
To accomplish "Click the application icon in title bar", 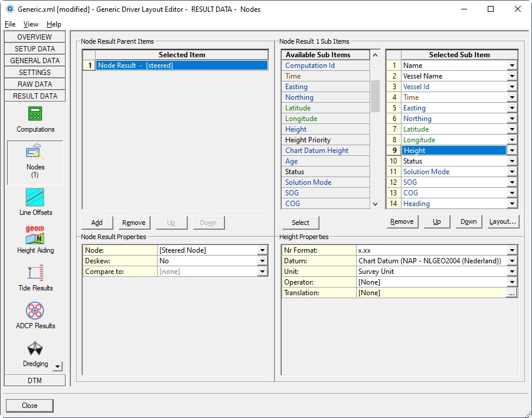I will tap(9, 9).
